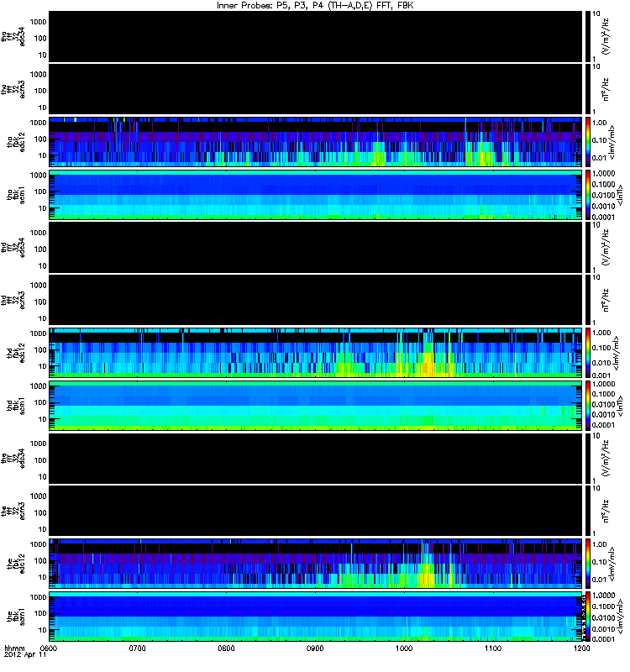630x672 pixels.
Task: Click the 2012 Apr 11 date label
Action: 25,655
